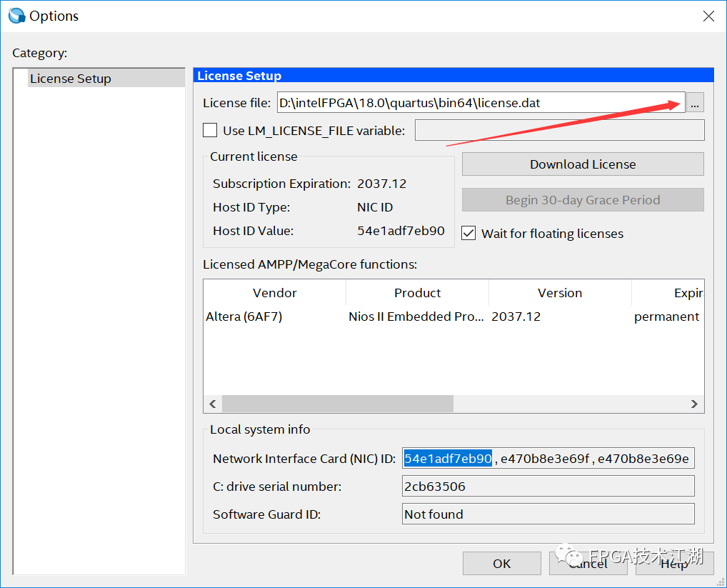This screenshot has height=588, width=727.
Task: Click the Network Interface Card (NIC) ID: label
Action: [304, 459]
